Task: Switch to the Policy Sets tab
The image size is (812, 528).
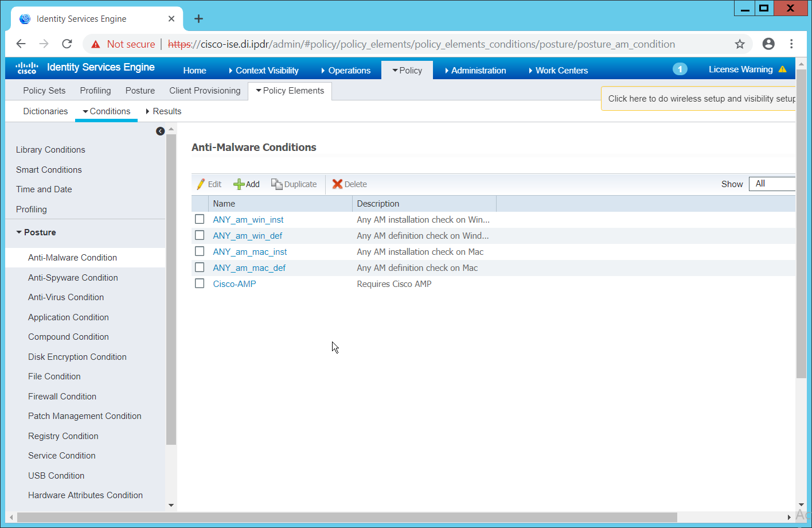Action: pyautogui.click(x=44, y=91)
